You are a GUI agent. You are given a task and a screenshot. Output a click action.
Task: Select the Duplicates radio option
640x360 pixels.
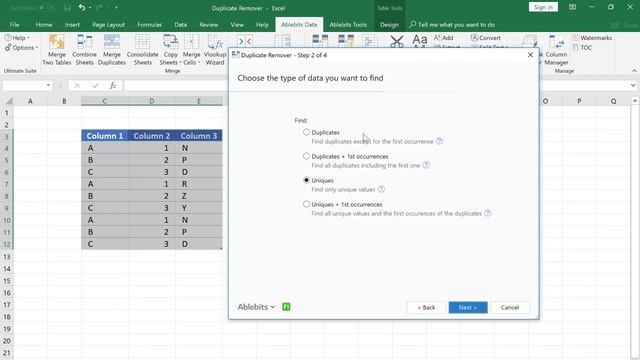306,132
